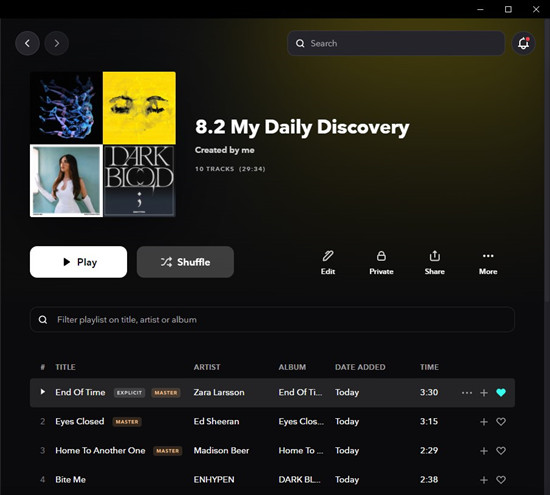This screenshot has height=495, width=550.
Task: Play the playlist with the Play button
Action: [79, 262]
